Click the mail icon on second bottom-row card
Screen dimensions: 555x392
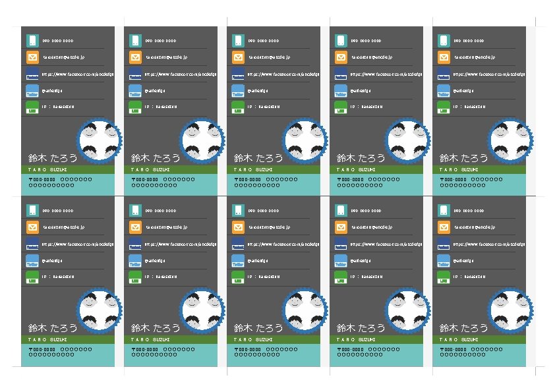click(x=135, y=227)
